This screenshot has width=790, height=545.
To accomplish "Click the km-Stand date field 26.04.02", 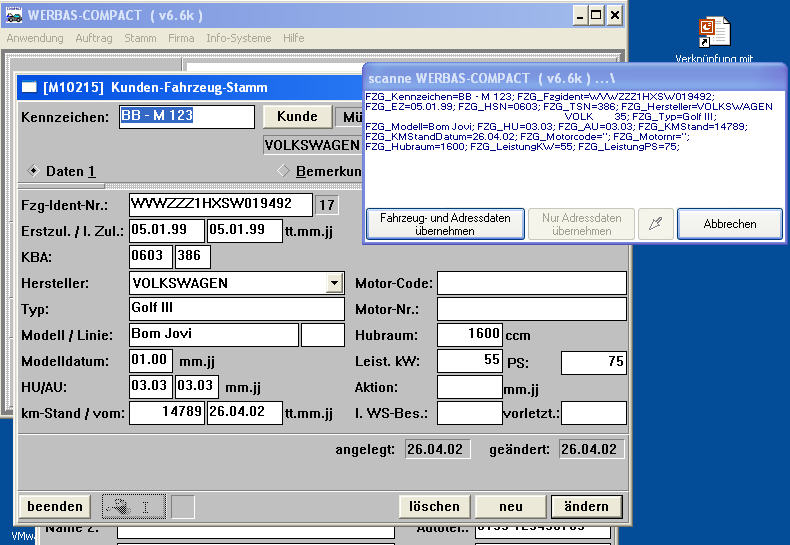I will pos(244,413).
